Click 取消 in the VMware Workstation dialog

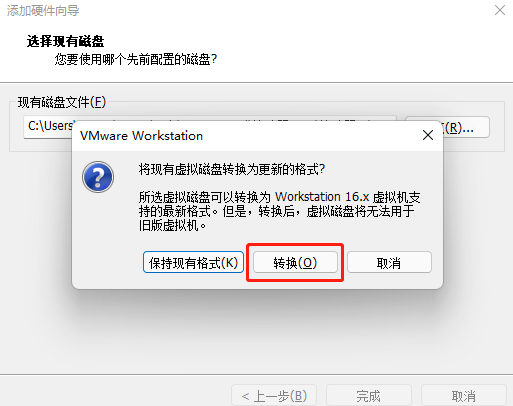click(x=389, y=263)
